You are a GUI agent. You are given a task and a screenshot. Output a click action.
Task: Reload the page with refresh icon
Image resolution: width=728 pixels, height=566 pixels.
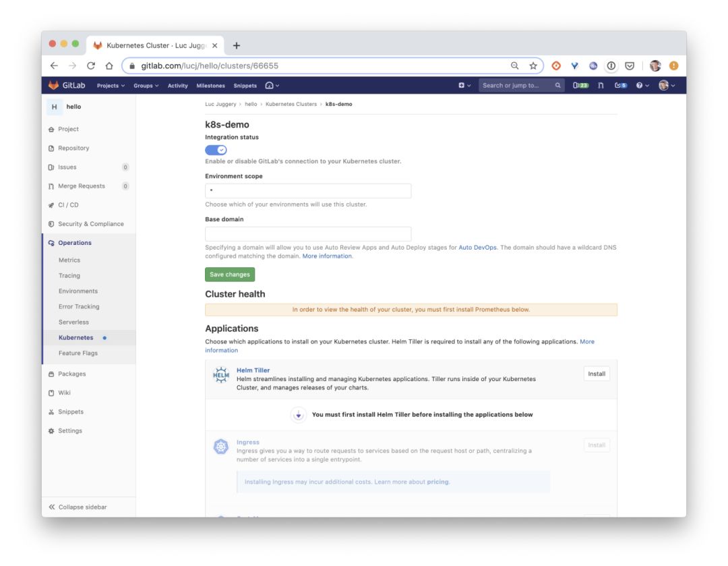pos(90,65)
